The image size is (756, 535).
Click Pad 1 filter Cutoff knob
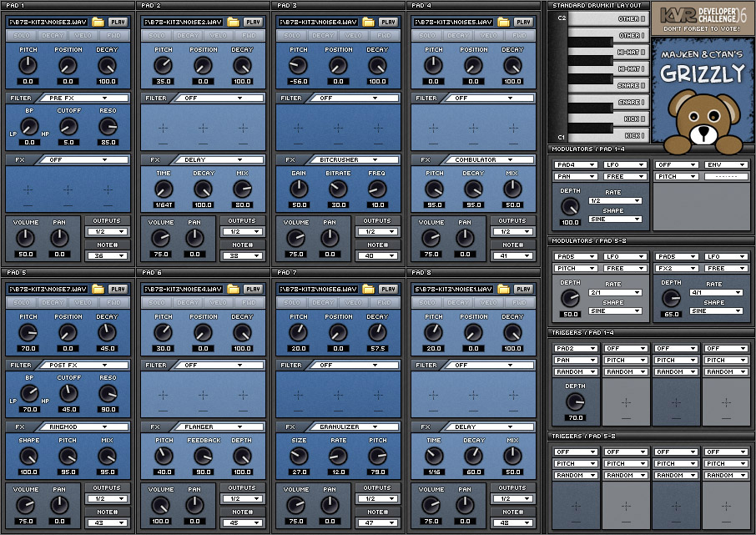click(x=68, y=127)
